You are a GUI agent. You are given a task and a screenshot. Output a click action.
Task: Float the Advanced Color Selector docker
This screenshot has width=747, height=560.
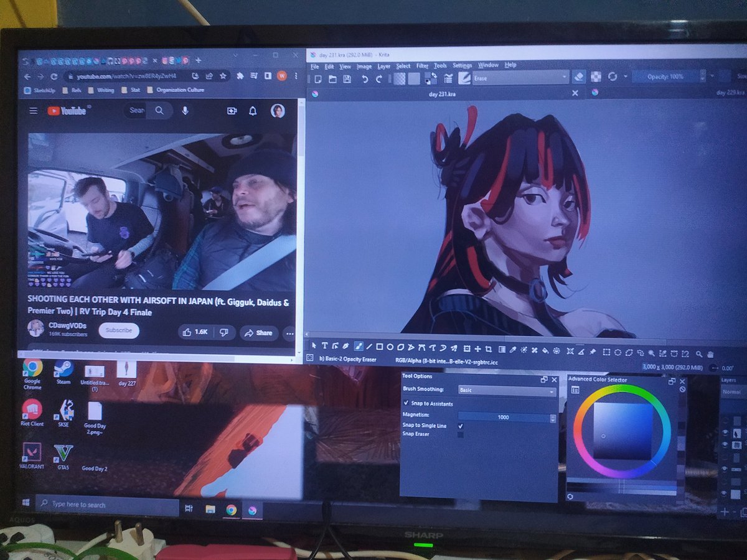point(672,381)
